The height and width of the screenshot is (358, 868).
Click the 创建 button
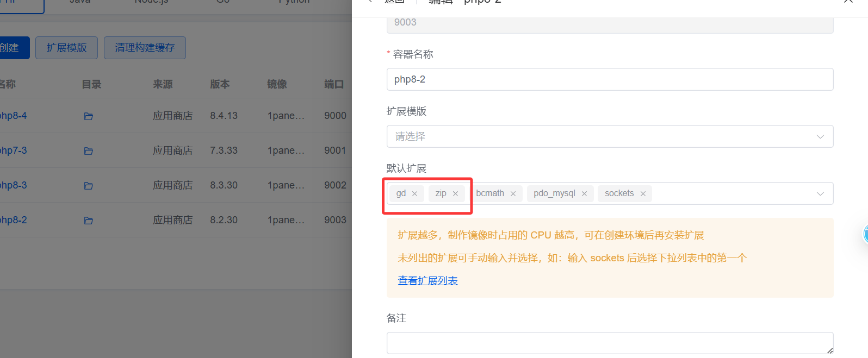click(x=11, y=48)
